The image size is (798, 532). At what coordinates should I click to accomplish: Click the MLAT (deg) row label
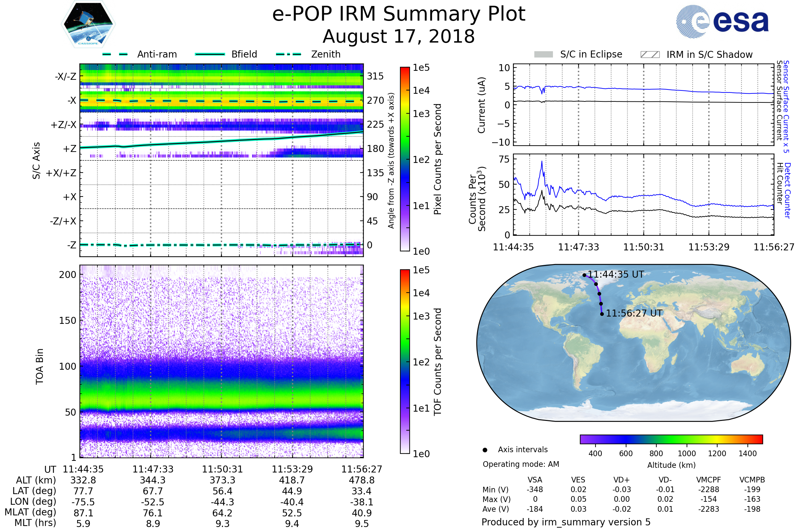(x=30, y=512)
